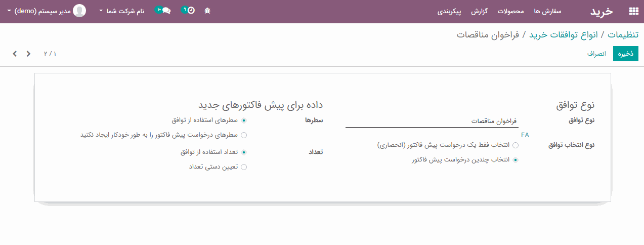This screenshot has height=245, width=644.
Task: Open the activities clock icon
Action: tap(190, 11)
